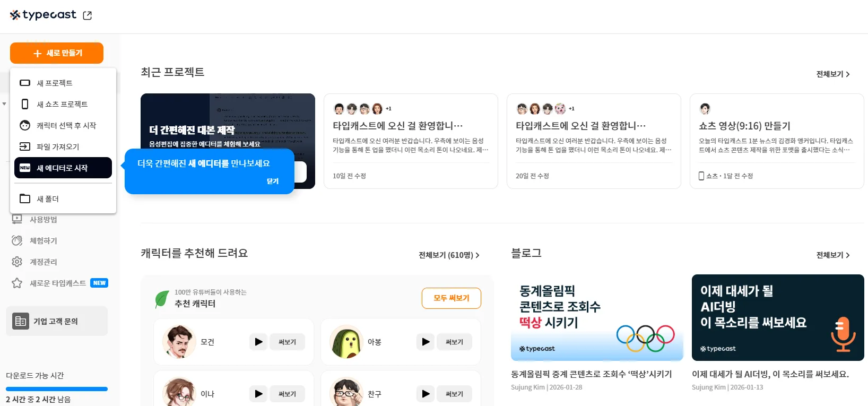Click 찬구 character avatar
868x406 pixels.
pos(346,392)
